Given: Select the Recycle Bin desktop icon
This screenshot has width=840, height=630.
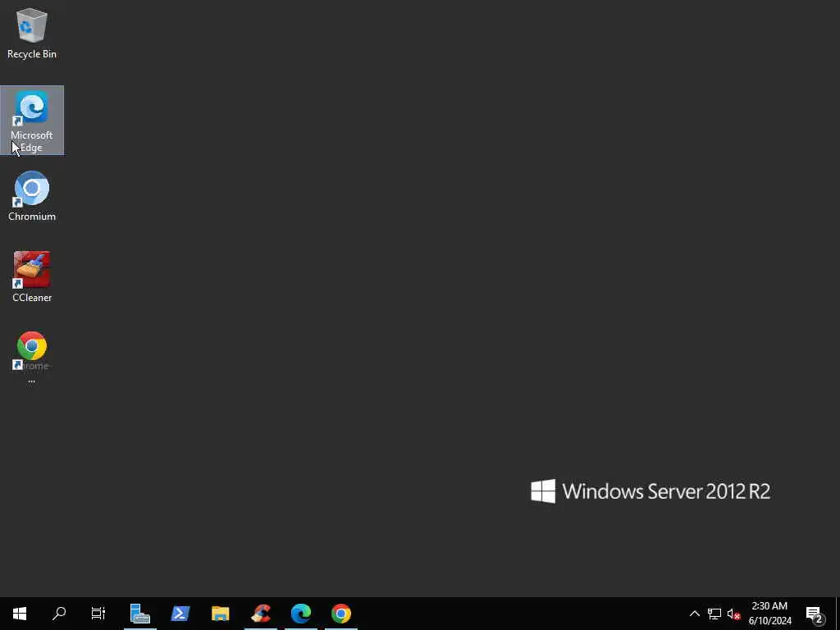Looking at the screenshot, I should (32, 33).
